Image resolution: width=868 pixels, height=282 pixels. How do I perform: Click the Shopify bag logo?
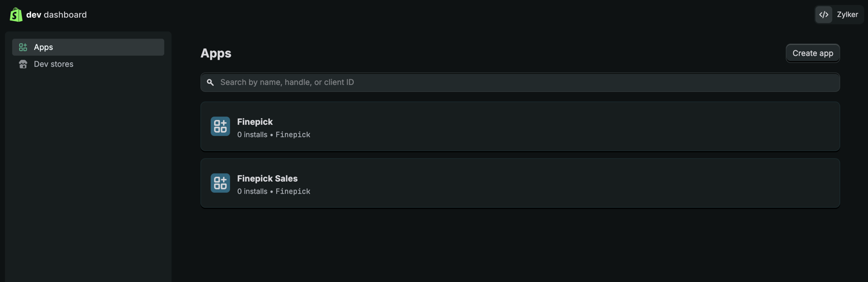(16, 15)
